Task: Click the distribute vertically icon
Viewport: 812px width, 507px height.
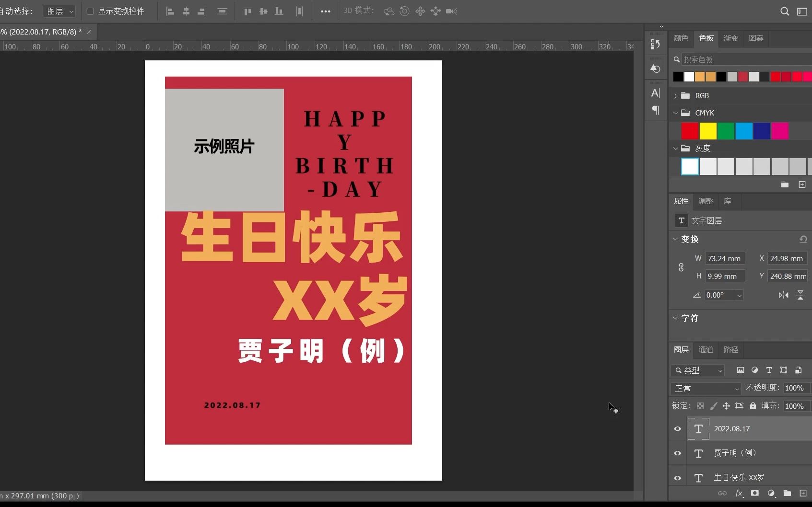Action: 222,12
